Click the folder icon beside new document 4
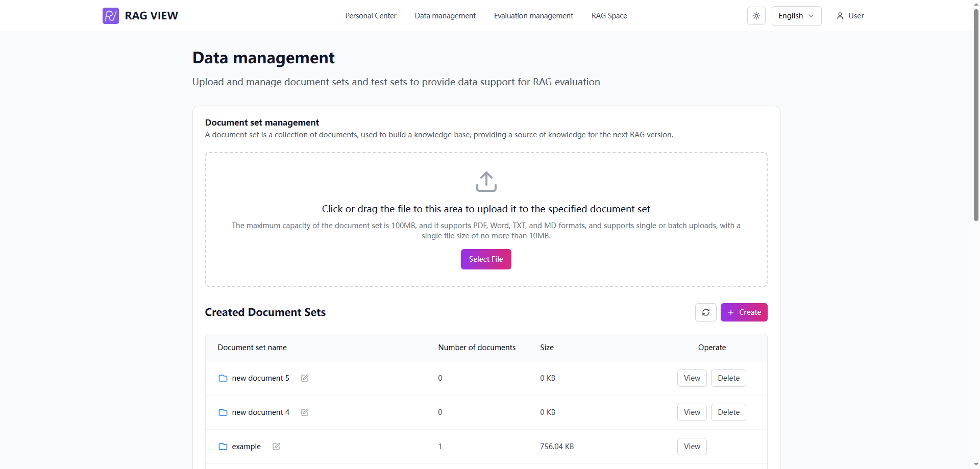 [223, 412]
